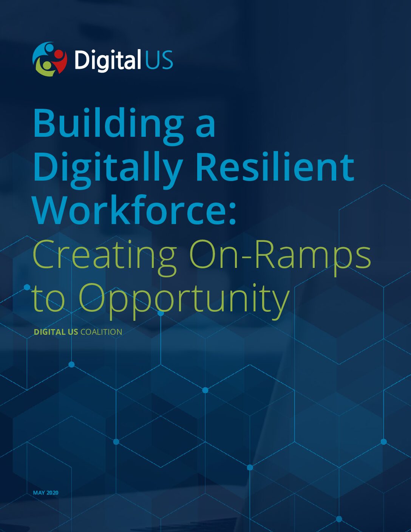Click the Digital US people logo icon

tap(50, 59)
